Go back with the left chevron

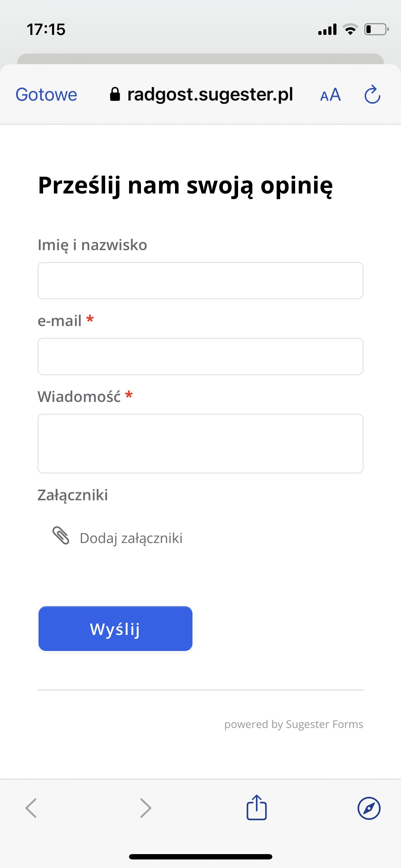click(x=31, y=808)
